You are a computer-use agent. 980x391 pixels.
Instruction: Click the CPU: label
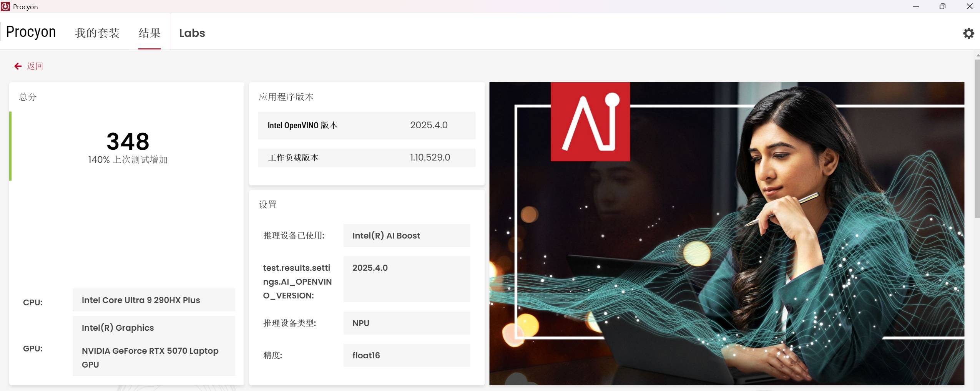33,302
